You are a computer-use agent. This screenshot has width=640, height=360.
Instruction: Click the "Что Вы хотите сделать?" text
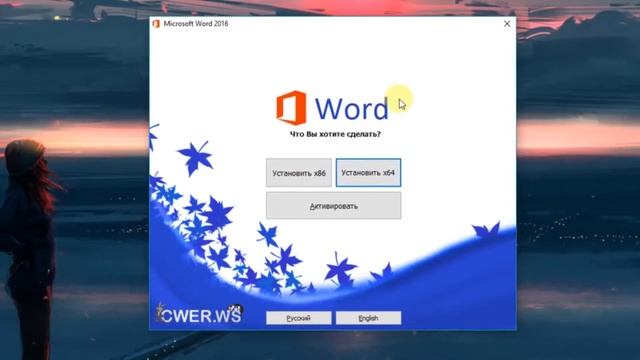(x=335, y=134)
